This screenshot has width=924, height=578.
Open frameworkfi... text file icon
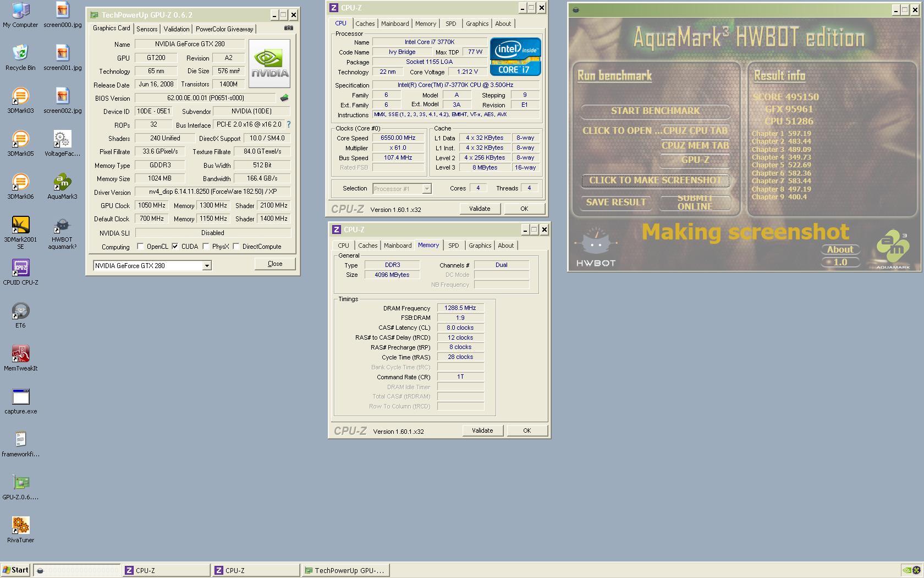coord(20,444)
